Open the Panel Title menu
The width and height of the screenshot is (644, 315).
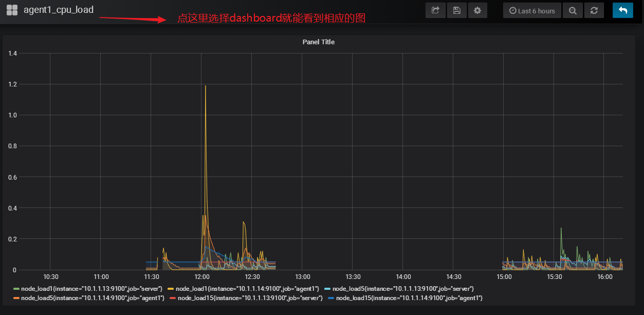318,42
